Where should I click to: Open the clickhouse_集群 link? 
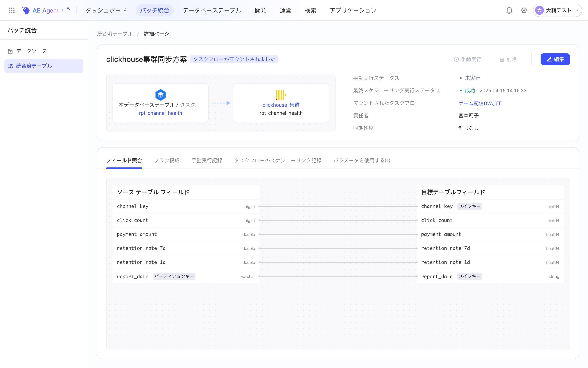click(281, 105)
